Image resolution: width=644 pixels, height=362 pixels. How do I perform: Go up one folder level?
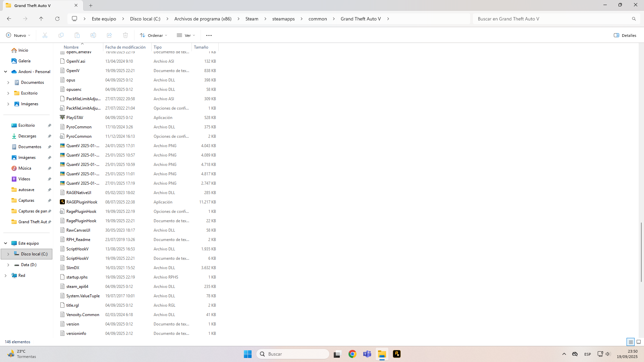click(41, 19)
